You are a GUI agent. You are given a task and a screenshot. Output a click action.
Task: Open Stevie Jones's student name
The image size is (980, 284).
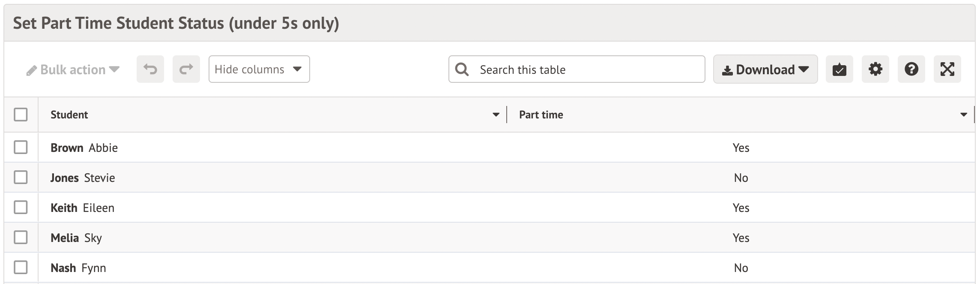83,178
